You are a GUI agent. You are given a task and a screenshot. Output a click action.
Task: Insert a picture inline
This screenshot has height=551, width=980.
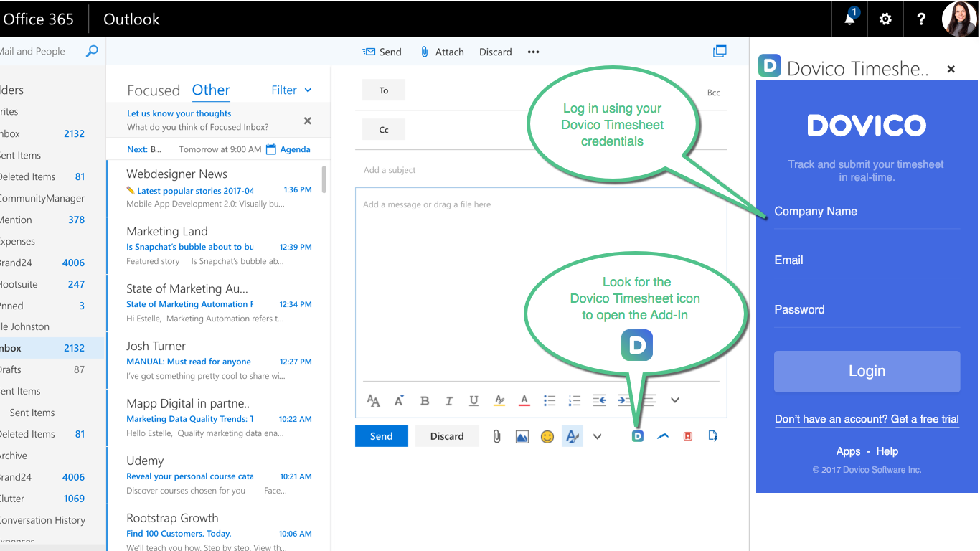[522, 436]
